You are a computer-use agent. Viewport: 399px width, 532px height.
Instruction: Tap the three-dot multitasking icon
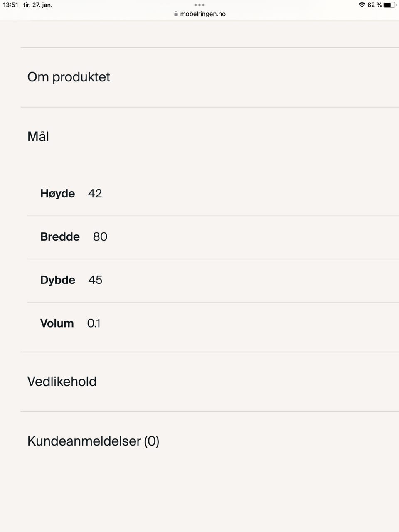tap(199, 5)
